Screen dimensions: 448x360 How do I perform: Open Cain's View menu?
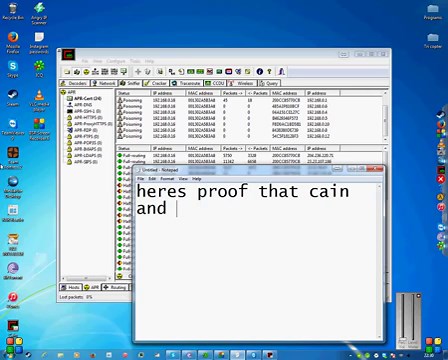(x=98, y=61)
